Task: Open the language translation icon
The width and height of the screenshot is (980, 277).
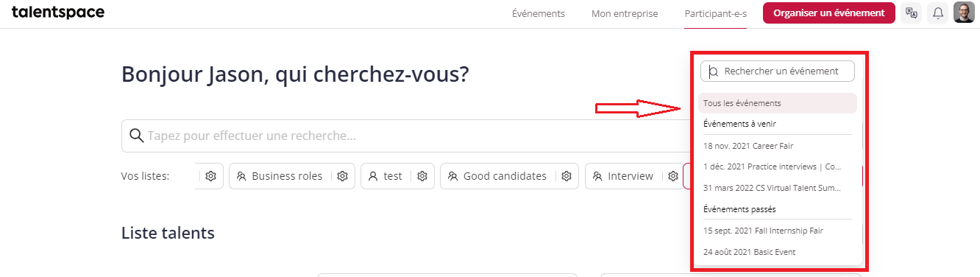Action: click(912, 13)
